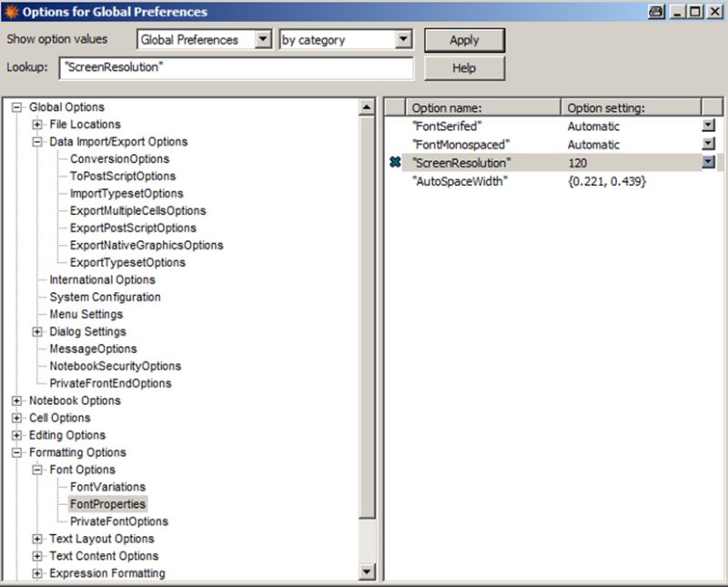Viewport: 728px width, 587px height.
Task: Open the FontMonospaced setting dropdown
Action: click(709, 144)
